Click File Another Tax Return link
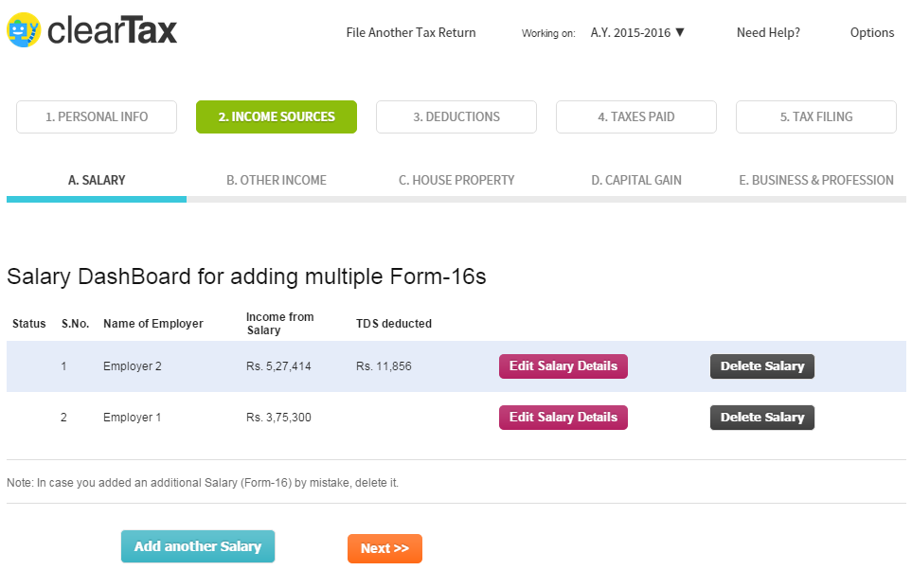The height and width of the screenshot is (588, 912). [411, 32]
